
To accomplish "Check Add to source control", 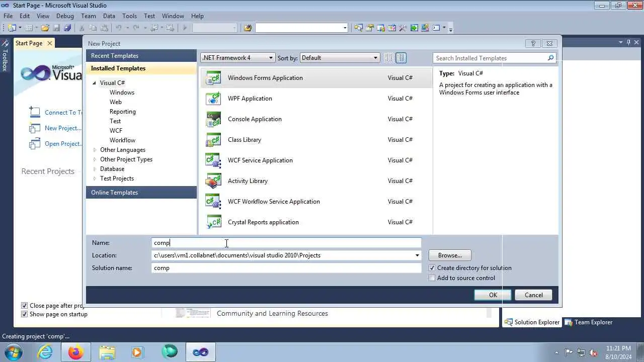I will tap(432, 278).
